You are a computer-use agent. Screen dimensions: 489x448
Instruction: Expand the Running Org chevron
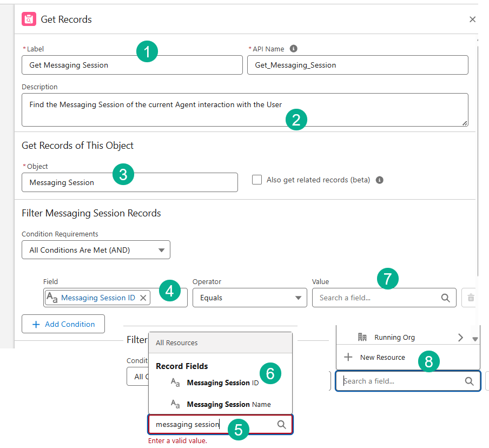460,338
